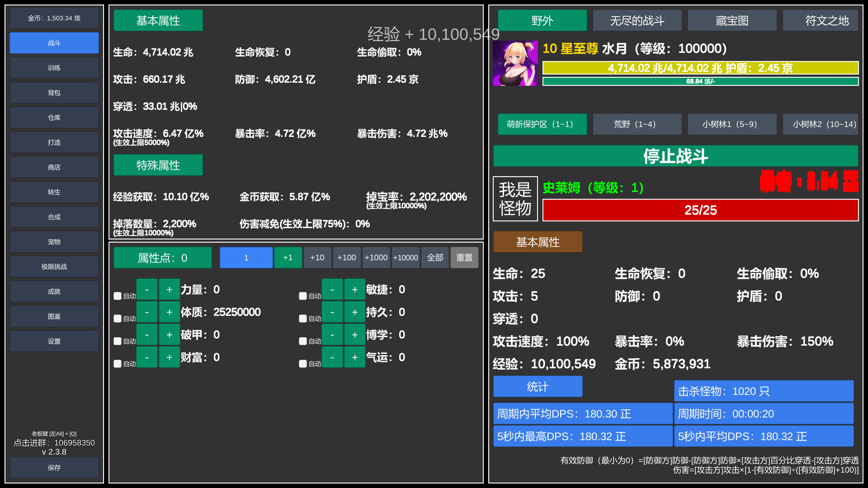Open the 图鉴 (Codex) panel
This screenshot has width=868, height=488.
click(x=54, y=316)
